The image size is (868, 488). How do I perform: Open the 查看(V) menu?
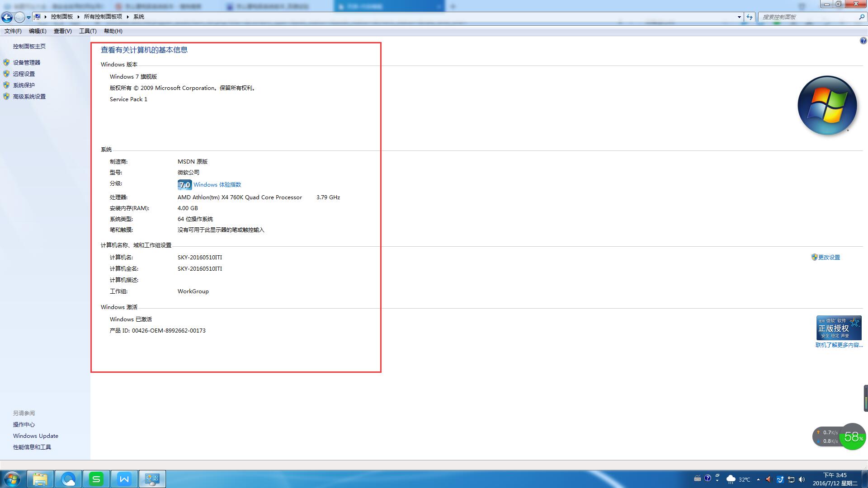[x=63, y=31]
